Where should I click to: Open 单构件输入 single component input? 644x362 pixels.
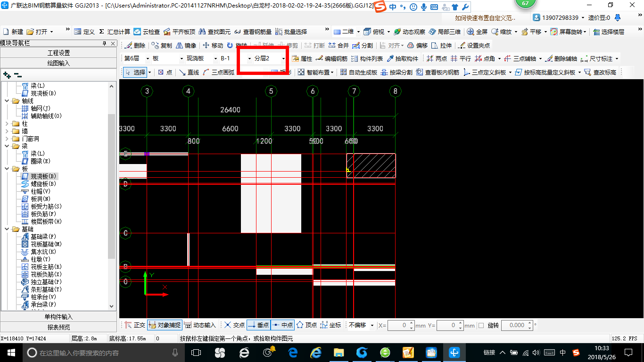(x=58, y=317)
